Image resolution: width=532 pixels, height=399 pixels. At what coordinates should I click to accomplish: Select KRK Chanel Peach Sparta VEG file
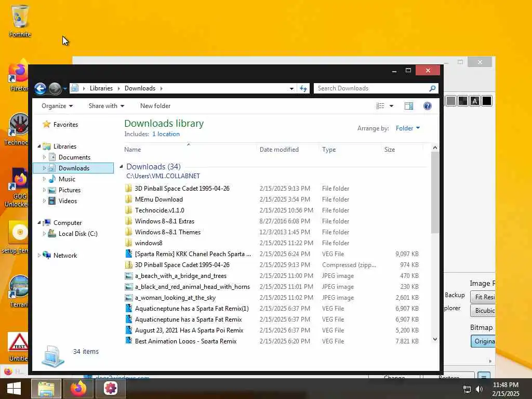tap(193, 254)
